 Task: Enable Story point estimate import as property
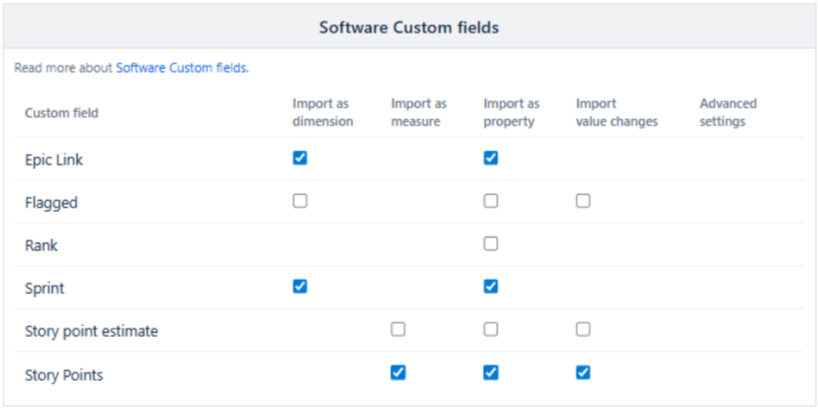pyautogui.click(x=491, y=330)
